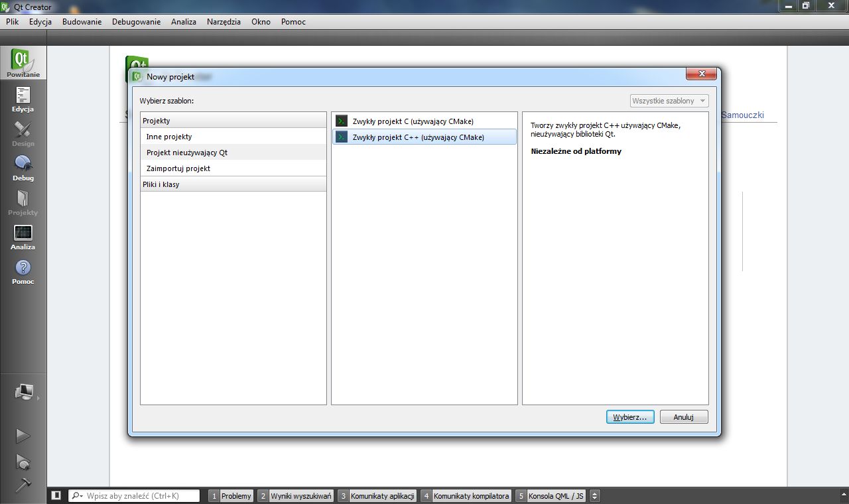Open the Projekty mode in sidebar
Screen dimensions: 849x504
[23, 202]
